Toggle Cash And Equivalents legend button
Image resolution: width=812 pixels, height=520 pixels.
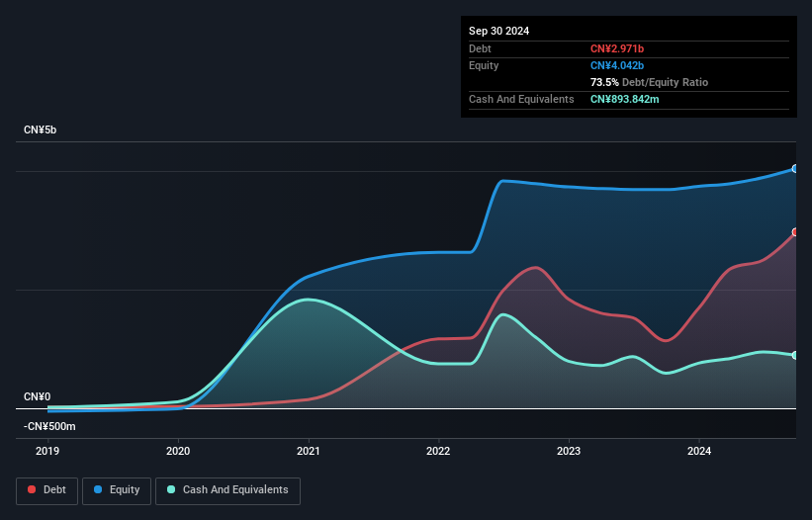pos(227,490)
